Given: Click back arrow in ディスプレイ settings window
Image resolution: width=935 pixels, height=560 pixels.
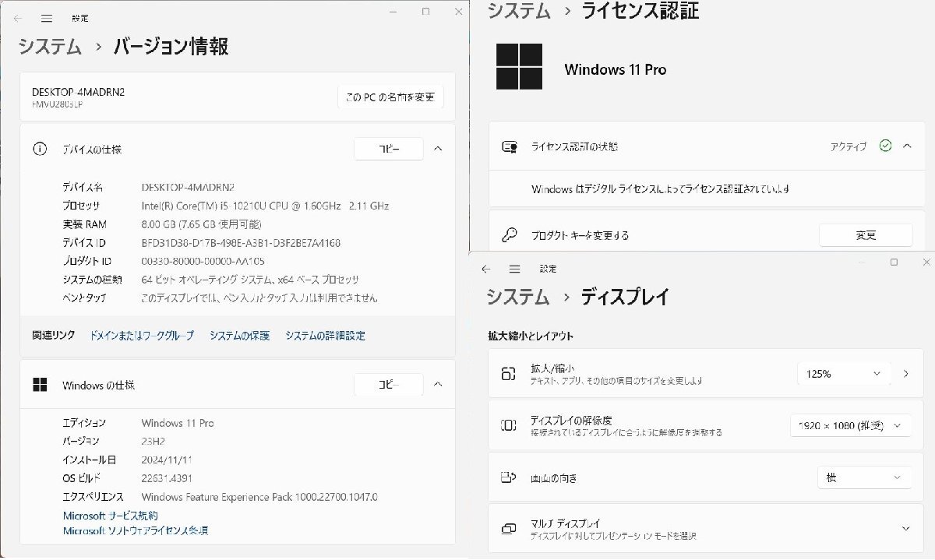Looking at the screenshot, I should (x=486, y=269).
